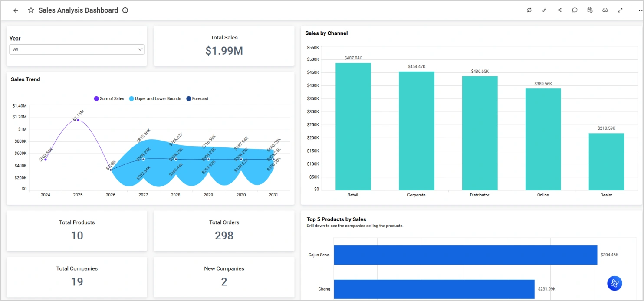Toggle the Upper and Lower Bounds legend

155,98
